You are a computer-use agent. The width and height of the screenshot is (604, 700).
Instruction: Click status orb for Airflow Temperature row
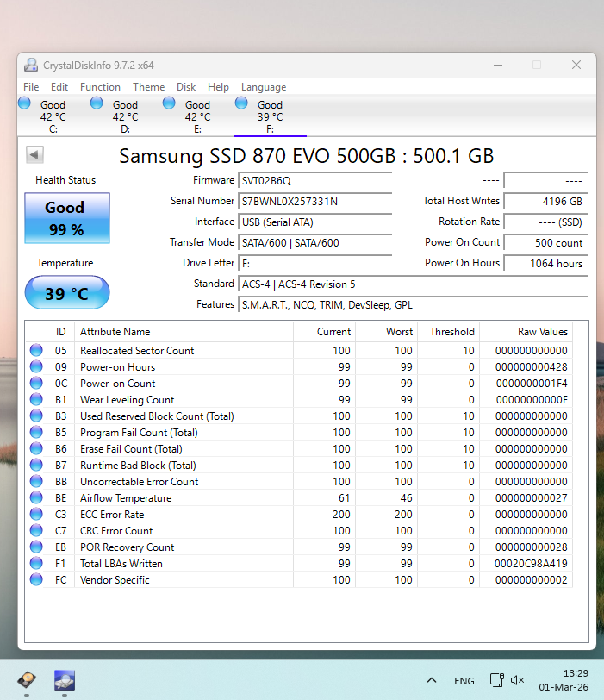pyautogui.click(x=36, y=498)
